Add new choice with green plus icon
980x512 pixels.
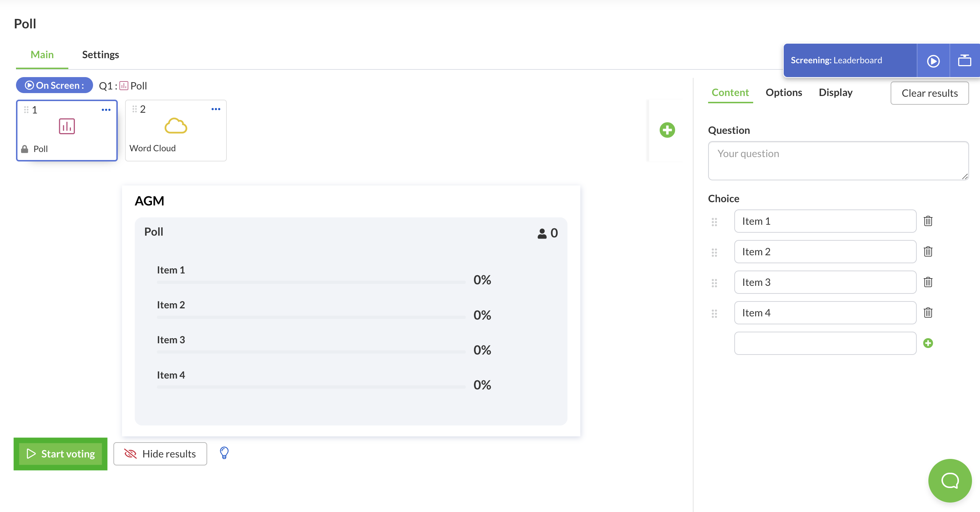click(928, 343)
